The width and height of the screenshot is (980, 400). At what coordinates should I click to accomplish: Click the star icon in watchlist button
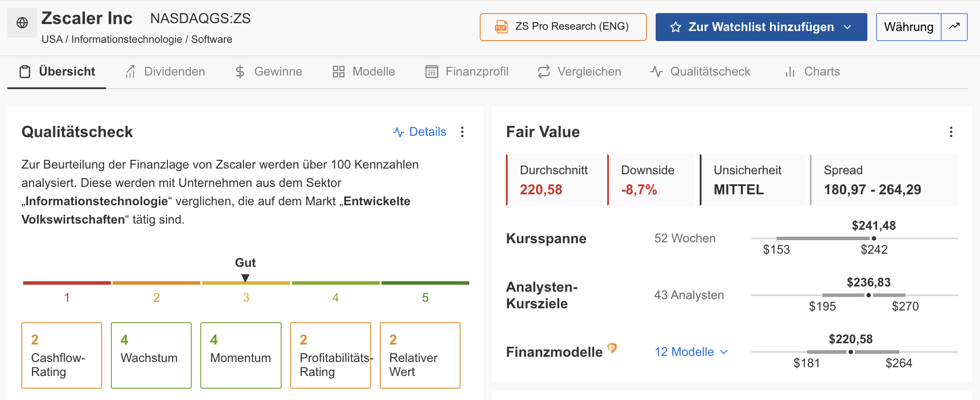[675, 27]
